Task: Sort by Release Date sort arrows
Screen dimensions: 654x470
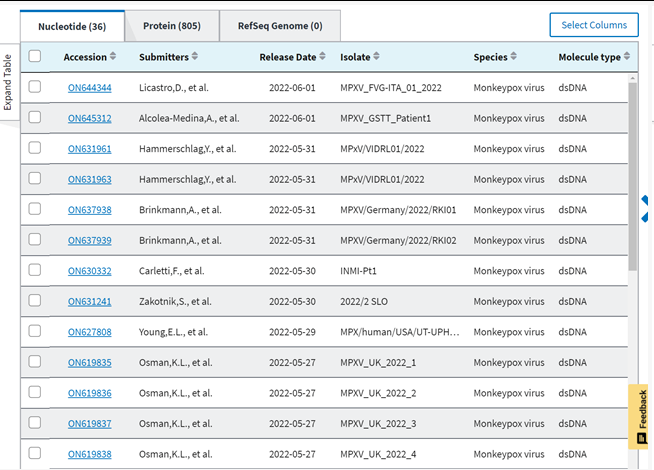Action: click(x=322, y=56)
